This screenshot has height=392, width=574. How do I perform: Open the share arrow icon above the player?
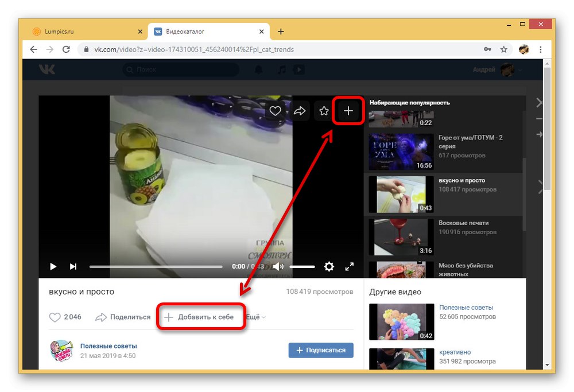point(300,111)
